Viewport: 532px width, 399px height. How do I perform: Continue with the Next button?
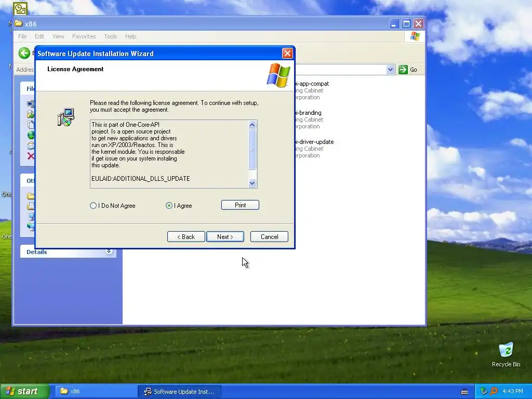pyautogui.click(x=225, y=236)
